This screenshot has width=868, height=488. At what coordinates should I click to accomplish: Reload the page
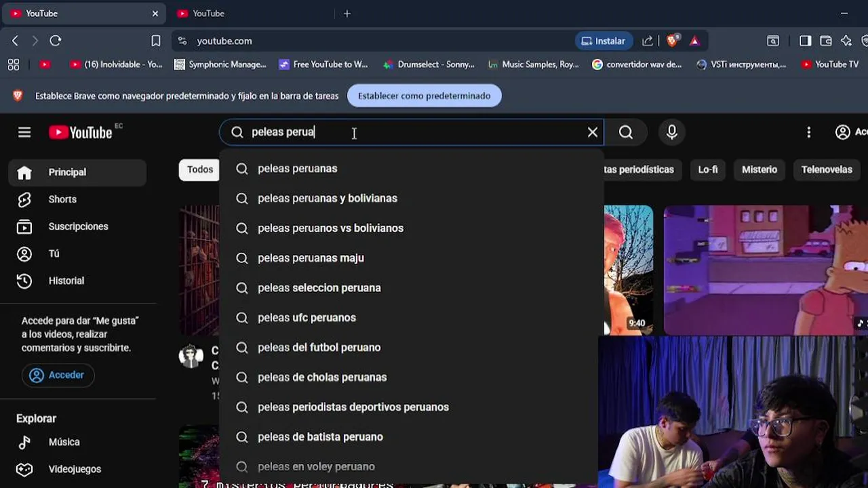[x=56, y=41]
